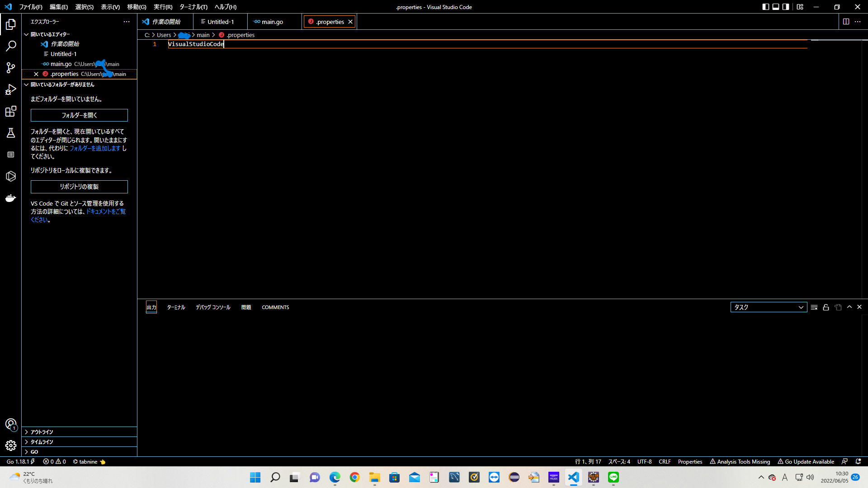Open the ターミナル(T) menu
Viewport: 868px width, 488px height.
pos(193,7)
